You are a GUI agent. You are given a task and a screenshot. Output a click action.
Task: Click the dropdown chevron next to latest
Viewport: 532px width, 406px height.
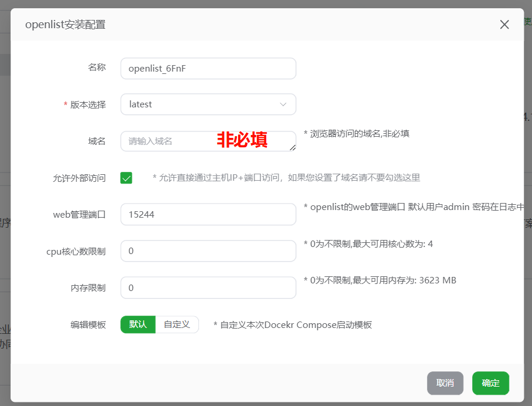[x=284, y=104]
